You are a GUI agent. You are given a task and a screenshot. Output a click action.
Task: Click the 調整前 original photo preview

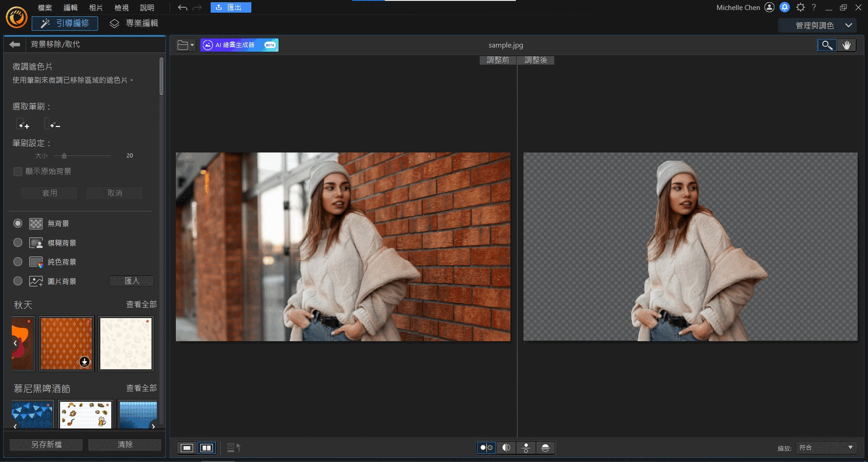coord(343,247)
